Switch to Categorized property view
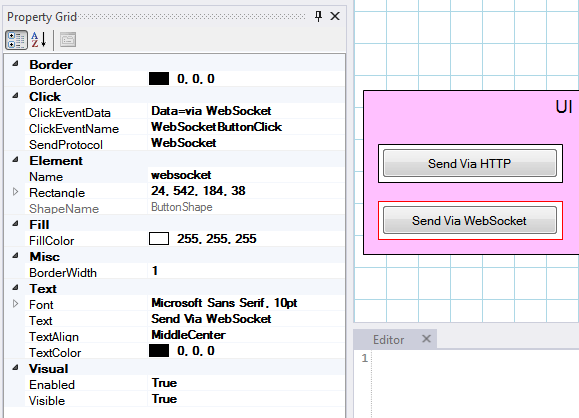This screenshot has width=579, height=418. [x=16, y=40]
